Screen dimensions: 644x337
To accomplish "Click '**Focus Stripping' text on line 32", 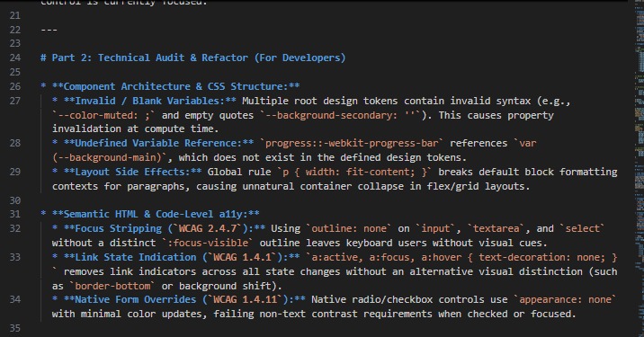I will coord(112,228).
